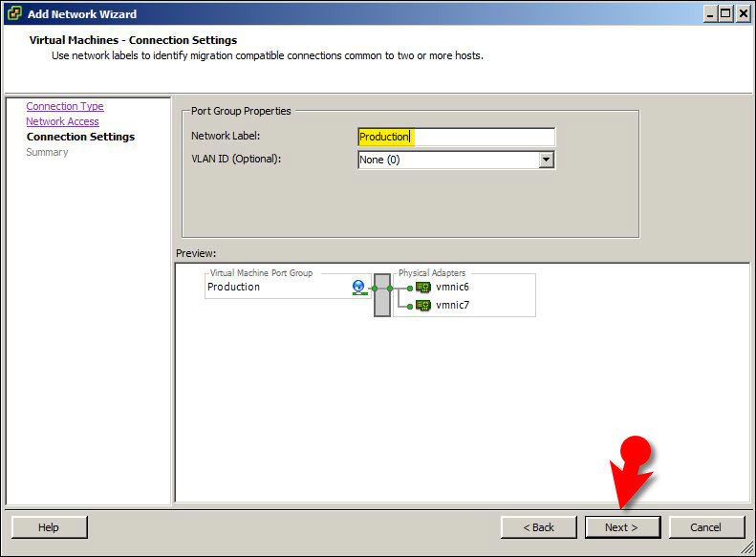
Task: Open the Connection Type step link
Action: coord(65,106)
